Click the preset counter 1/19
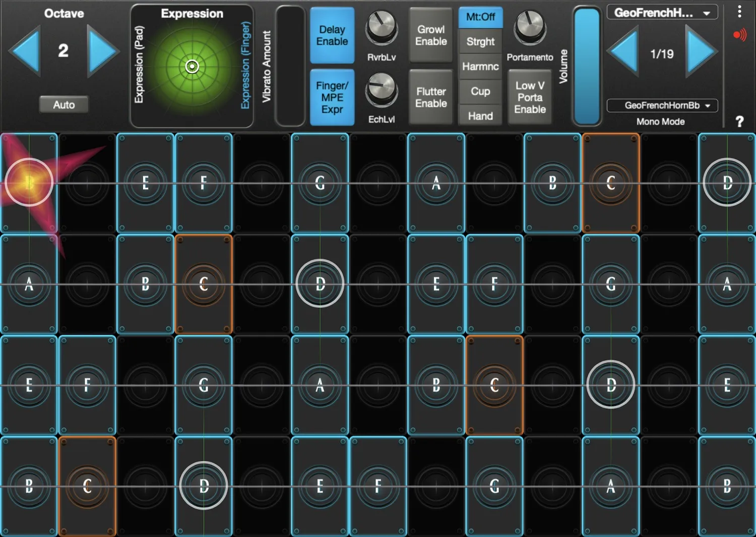The width and height of the screenshot is (756, 537). 662,54
